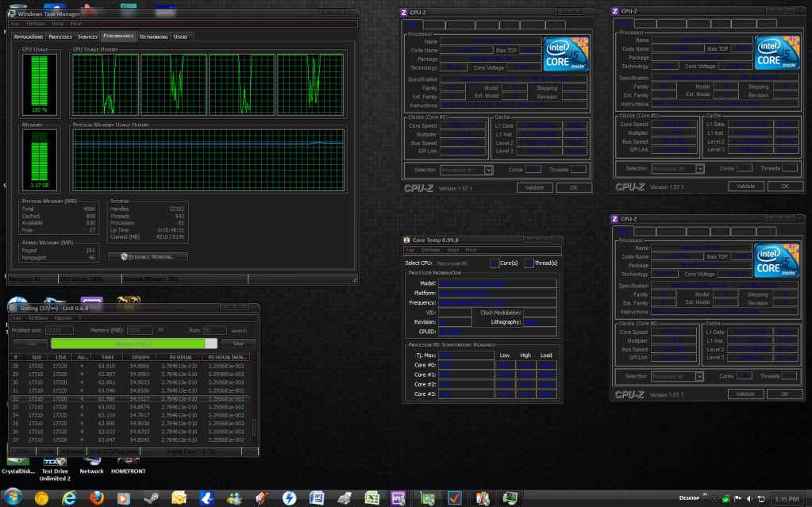Select LinX result row 28 with time 63.010
This screenshot has height=507, width=812.
coord(129,366)
